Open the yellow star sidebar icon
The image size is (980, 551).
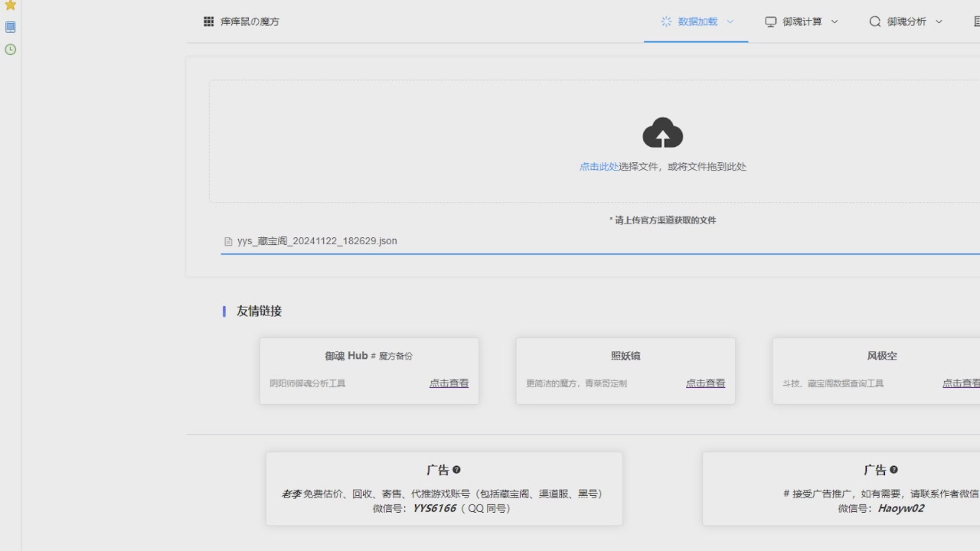tap(11, 5)
